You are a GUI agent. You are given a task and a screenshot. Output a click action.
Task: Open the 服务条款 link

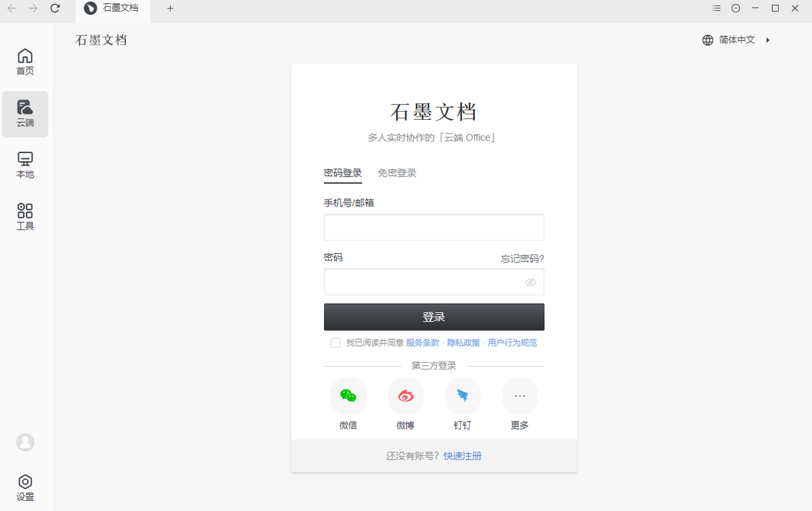[423, 343]
